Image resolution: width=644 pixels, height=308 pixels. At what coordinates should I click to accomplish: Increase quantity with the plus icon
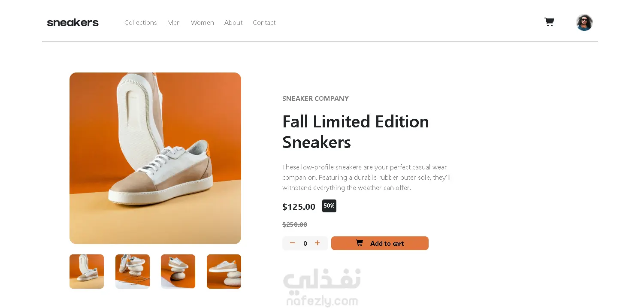(317, 243)
